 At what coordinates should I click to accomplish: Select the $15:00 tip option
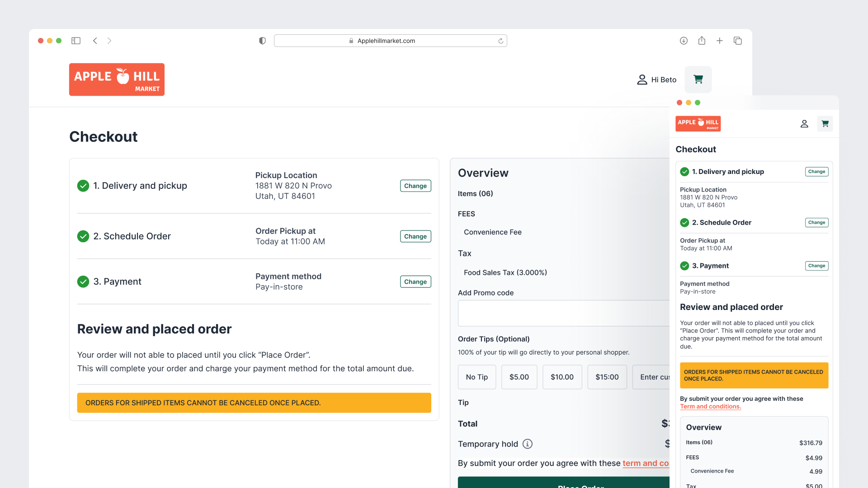[x=607, y=377]
